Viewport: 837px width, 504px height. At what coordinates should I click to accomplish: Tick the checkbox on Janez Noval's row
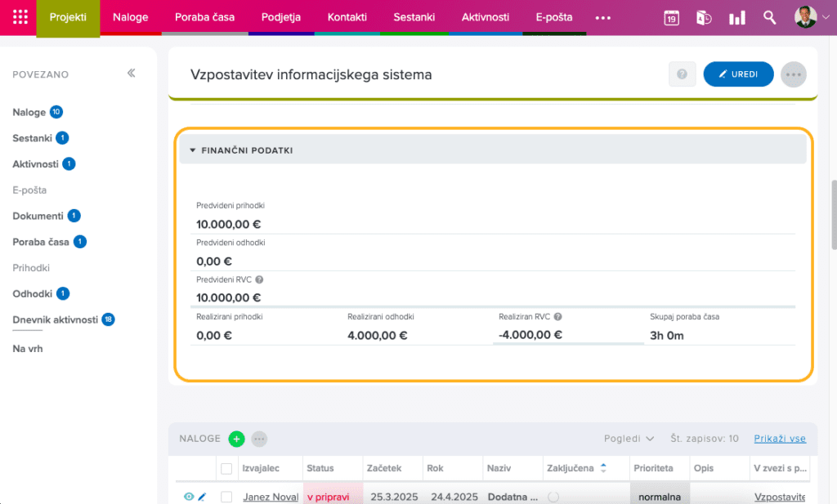pos(226,496)
